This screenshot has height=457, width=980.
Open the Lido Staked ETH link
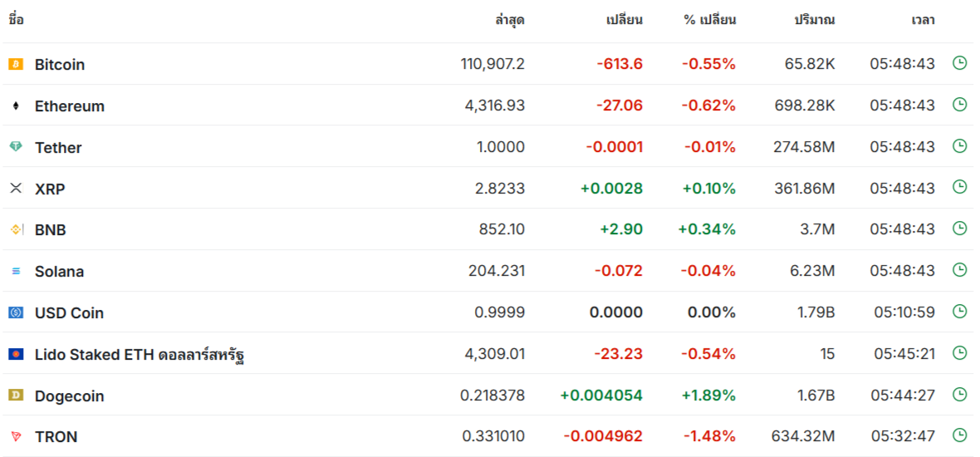(140, 355)
